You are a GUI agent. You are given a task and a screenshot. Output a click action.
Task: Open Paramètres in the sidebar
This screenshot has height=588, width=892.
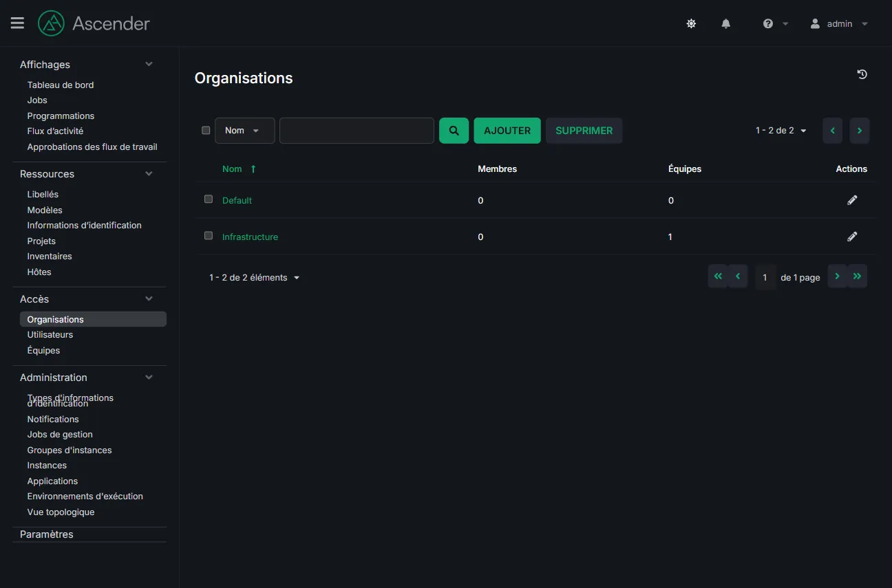point(47,534)
